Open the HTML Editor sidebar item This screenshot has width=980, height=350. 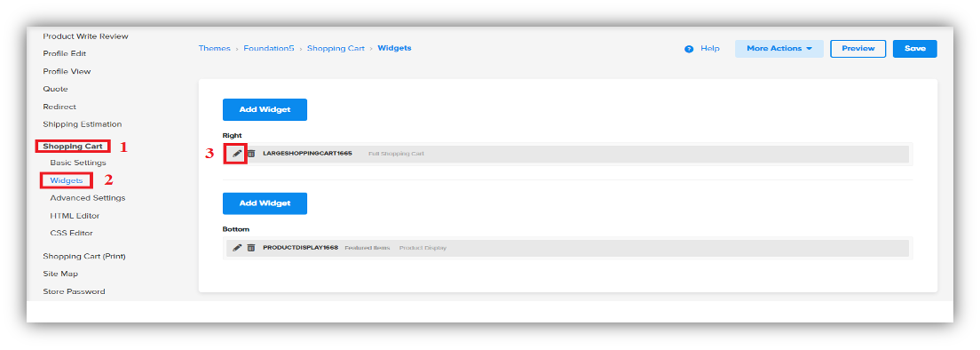[x=75, y=216]
